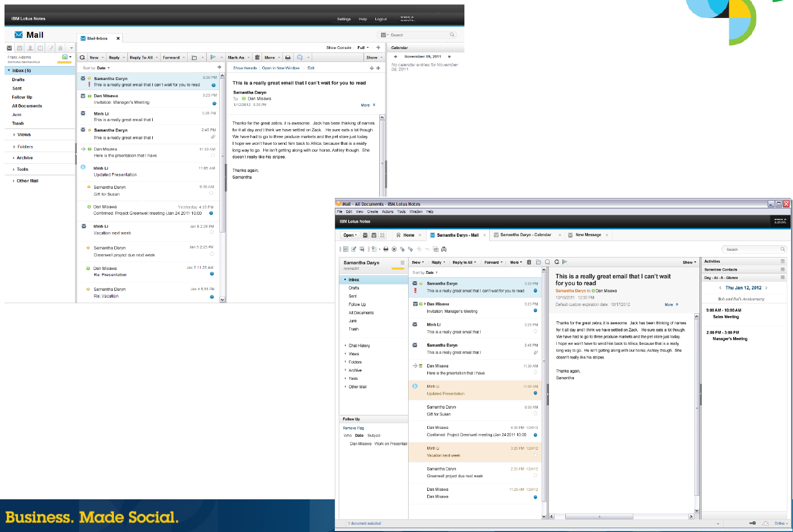This screenshot has height=532, width=793.
Task: Click the trash icon in web mail toolbar
Action: point(258,57)
